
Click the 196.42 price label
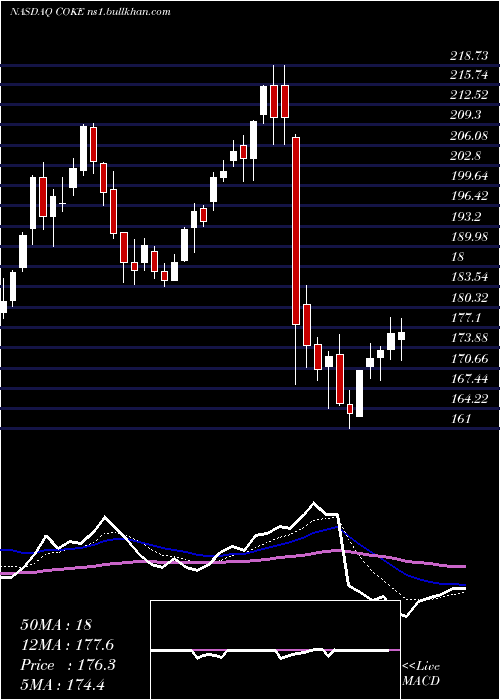(469, 196)
